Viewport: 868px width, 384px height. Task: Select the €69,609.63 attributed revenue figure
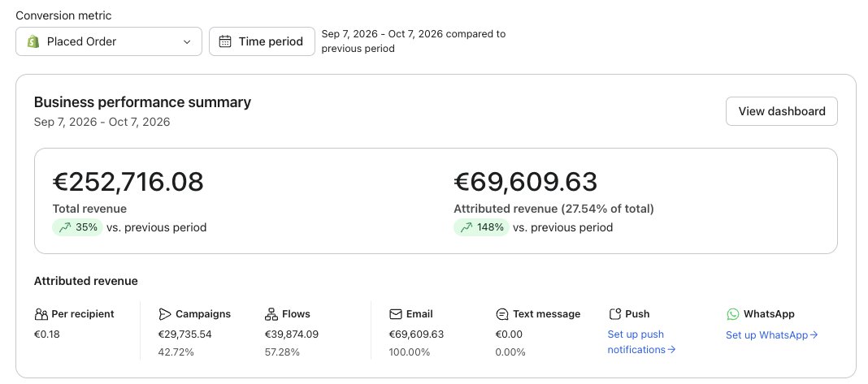(x=525, y=182)
